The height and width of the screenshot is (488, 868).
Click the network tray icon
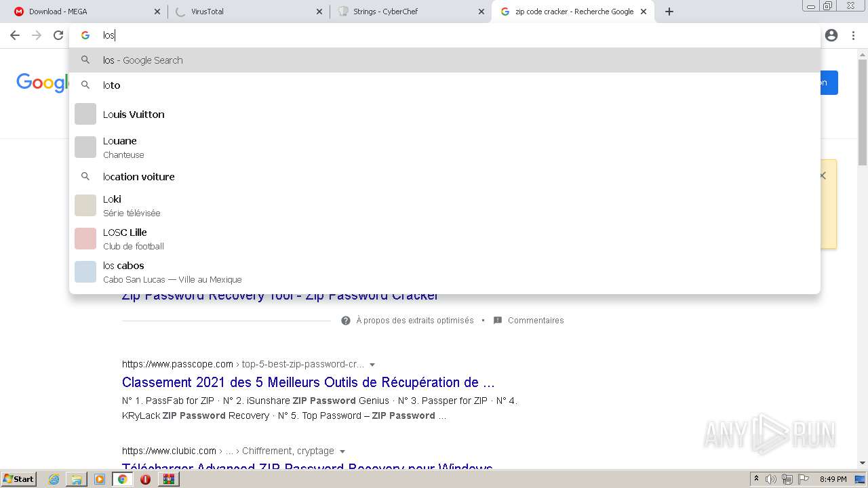click(787, 479)
